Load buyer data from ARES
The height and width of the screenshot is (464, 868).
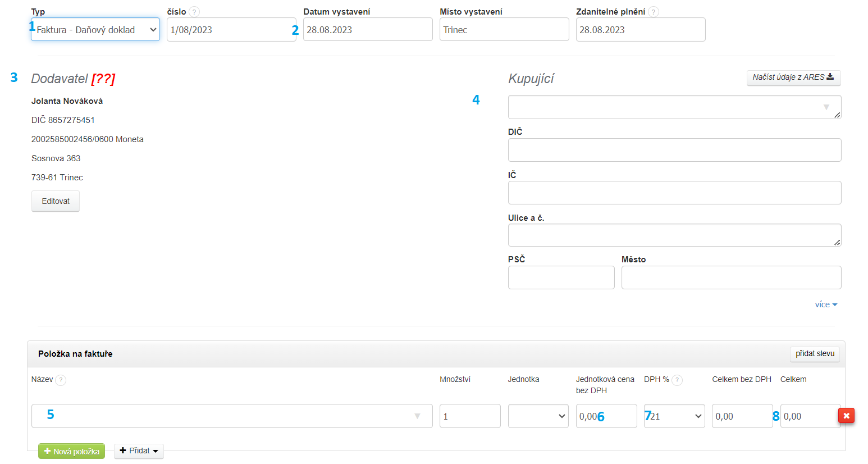793,78
